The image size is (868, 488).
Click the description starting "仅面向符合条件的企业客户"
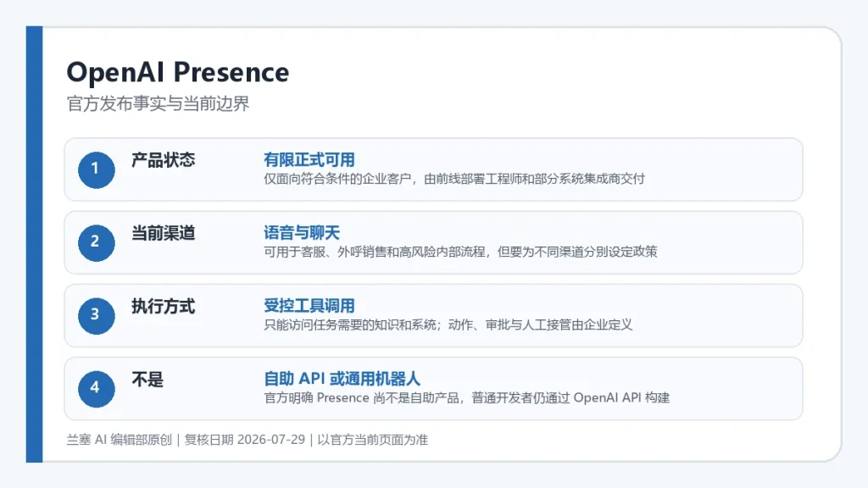454,179
